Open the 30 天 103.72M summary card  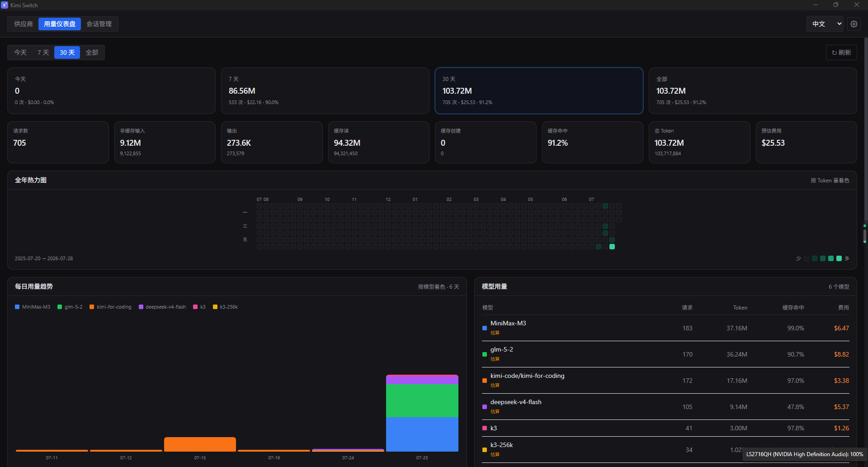[x=539, y=91]
